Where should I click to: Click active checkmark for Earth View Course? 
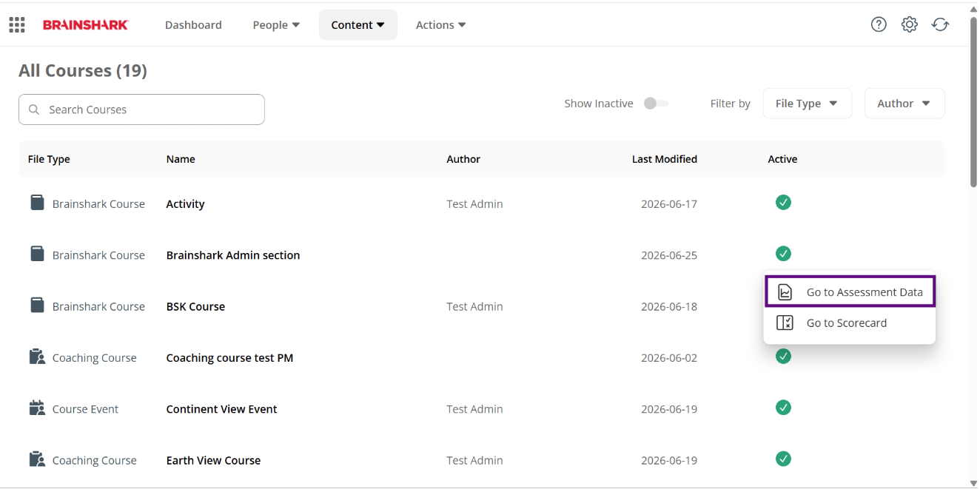783,459
